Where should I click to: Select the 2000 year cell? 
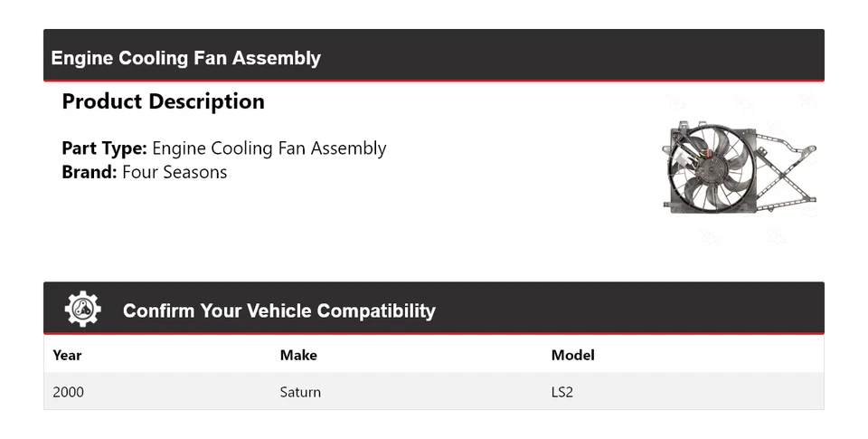coord(69,392)
